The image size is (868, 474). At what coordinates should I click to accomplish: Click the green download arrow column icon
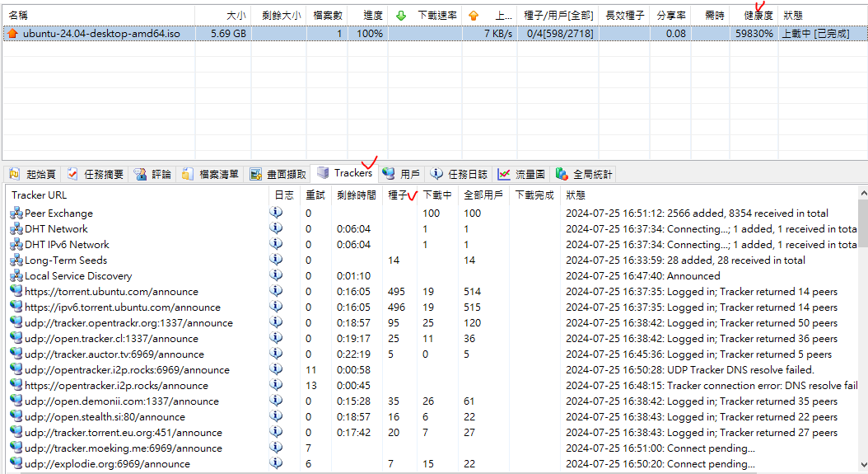pos(401,16)
